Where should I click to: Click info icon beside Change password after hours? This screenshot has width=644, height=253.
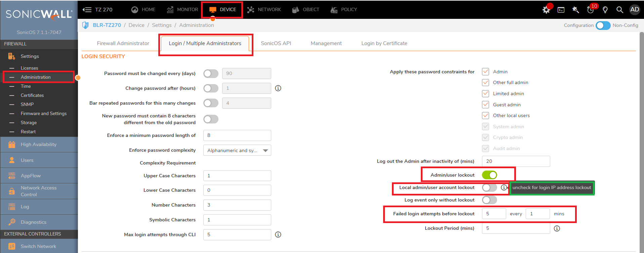(x=278, y=88)
